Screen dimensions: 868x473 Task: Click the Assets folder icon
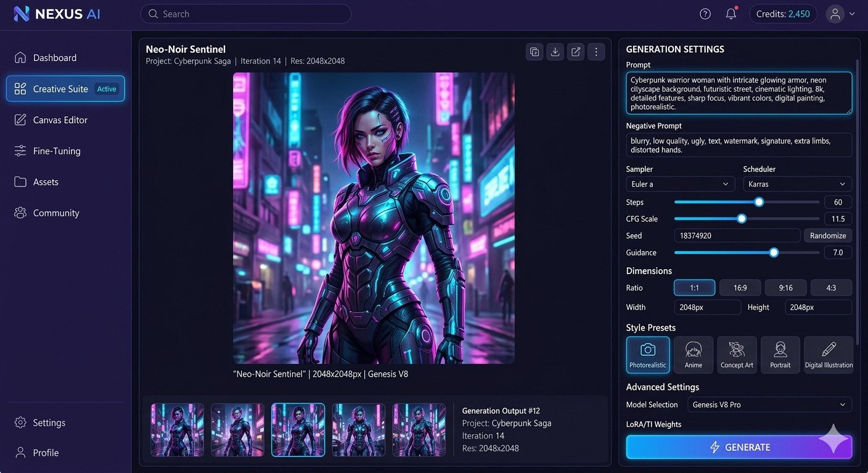coord(20,182)
